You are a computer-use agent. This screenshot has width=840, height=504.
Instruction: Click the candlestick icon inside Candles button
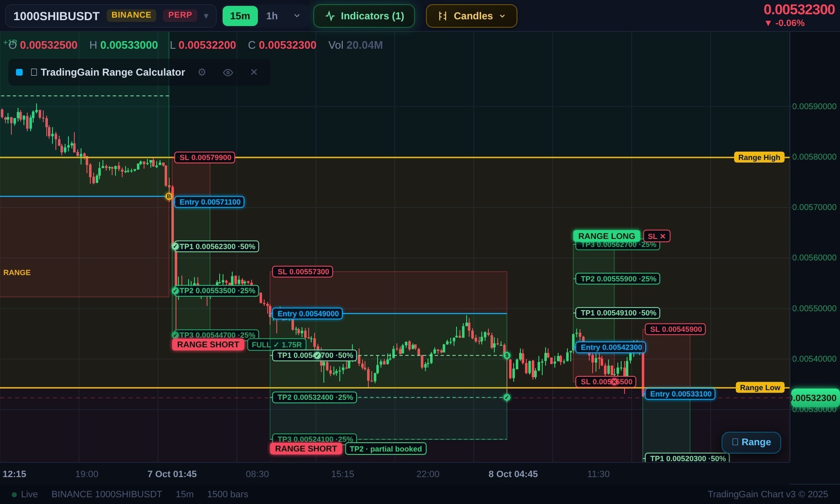[x=442, y=16]
